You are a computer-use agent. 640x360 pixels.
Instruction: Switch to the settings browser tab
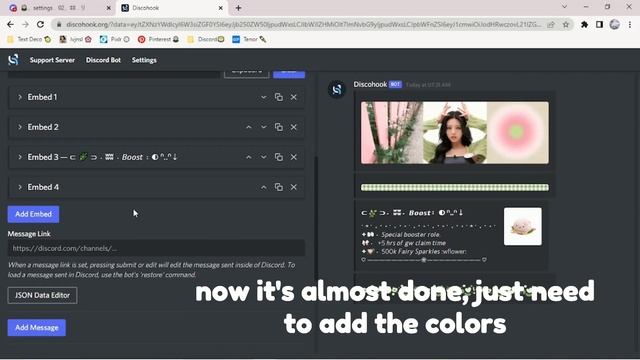[60, 8]
